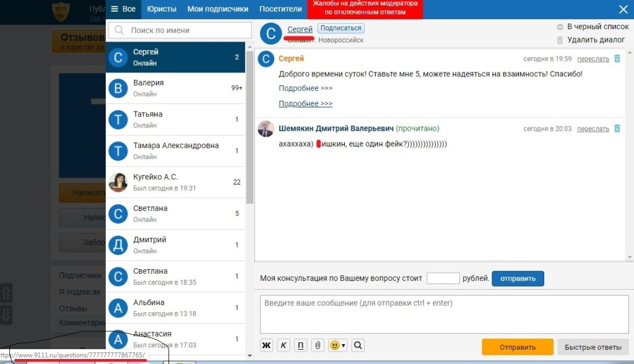
Task: Switch to the Мои подписчики tab
Action: pyautogui.click(x=218, y=9)
